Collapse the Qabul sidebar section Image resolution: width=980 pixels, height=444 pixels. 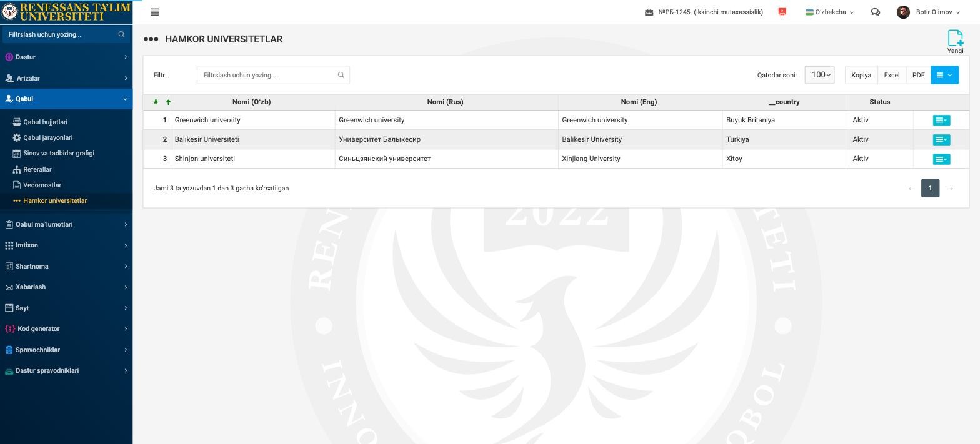point(66,99)
